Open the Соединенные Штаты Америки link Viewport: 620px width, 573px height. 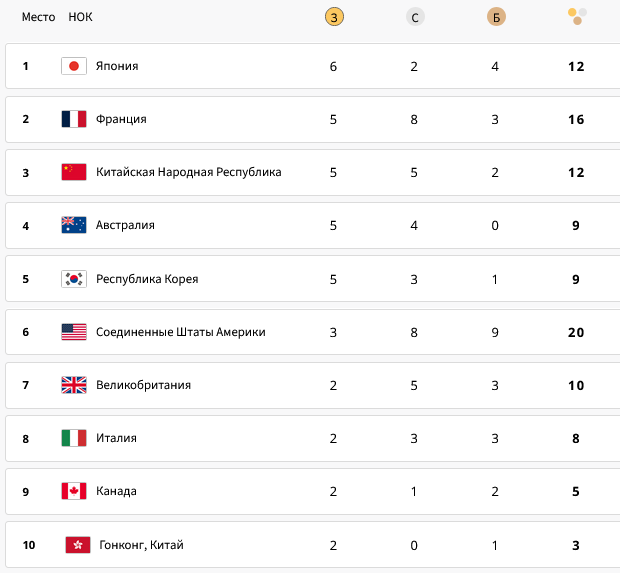tap(180, 332)
